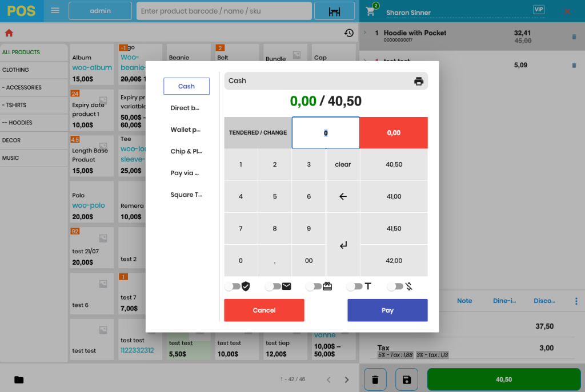Click the home icon above categories
Viewport: 585px width, 392px height.
tap(9, 33)
